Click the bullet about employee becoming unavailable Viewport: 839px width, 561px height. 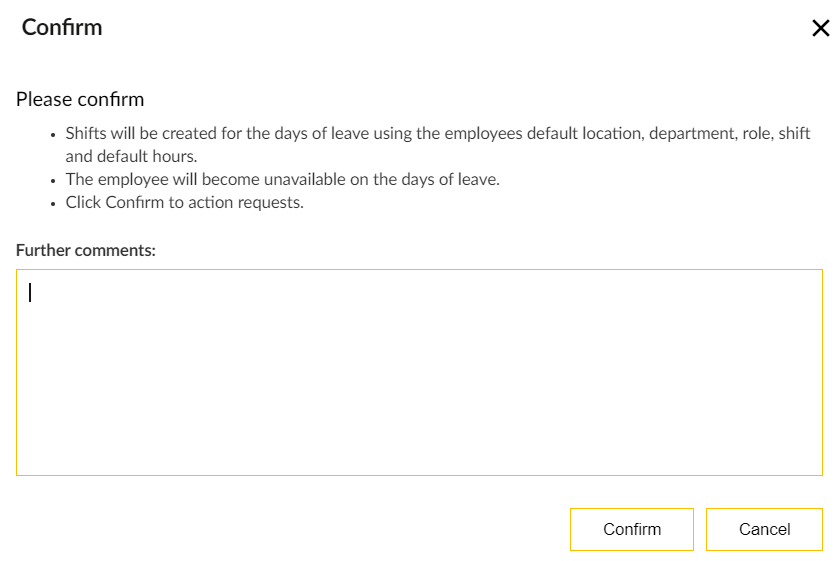pyautogui.click(x=283, y=179)
